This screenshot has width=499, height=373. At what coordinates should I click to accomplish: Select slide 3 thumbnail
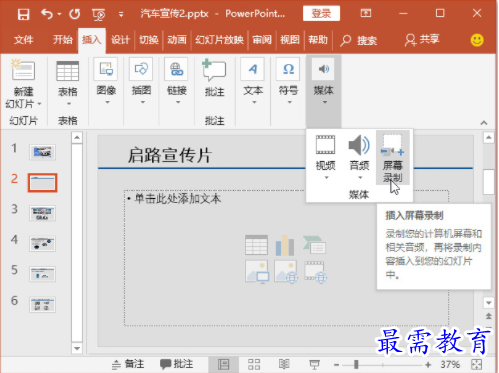tap(42, 213)
